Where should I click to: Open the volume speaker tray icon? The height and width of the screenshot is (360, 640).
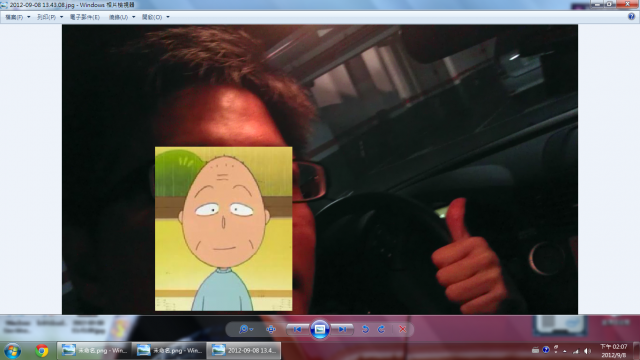tap(587, 351)
